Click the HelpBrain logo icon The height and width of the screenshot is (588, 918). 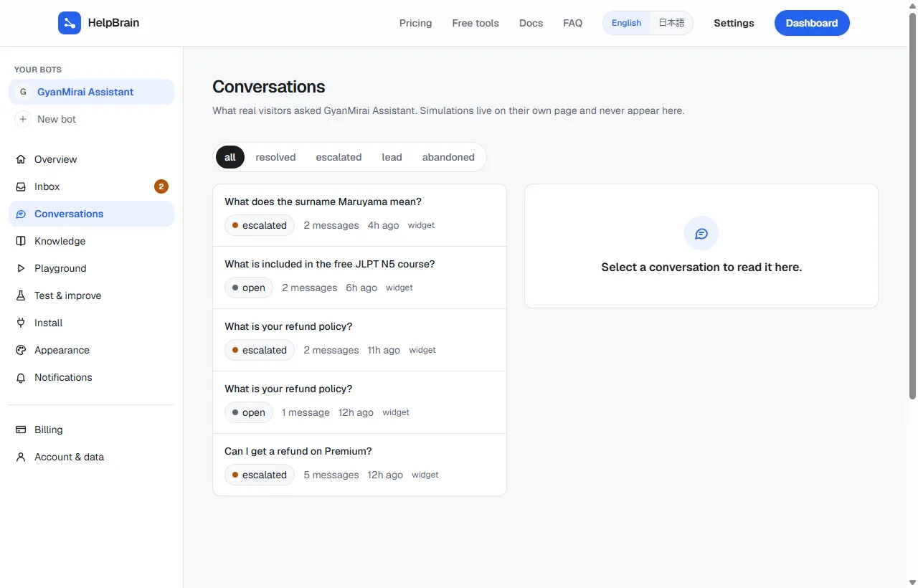tap(70, 23)
